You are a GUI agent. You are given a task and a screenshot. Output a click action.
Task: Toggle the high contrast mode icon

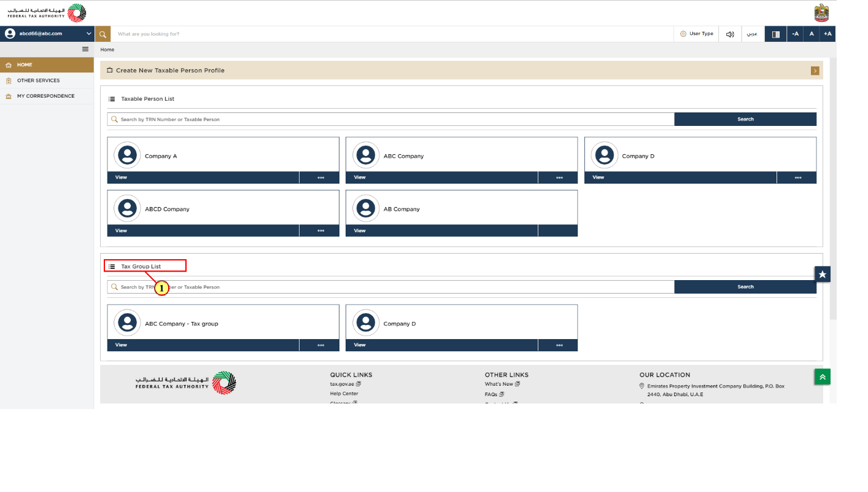point(776,34)
